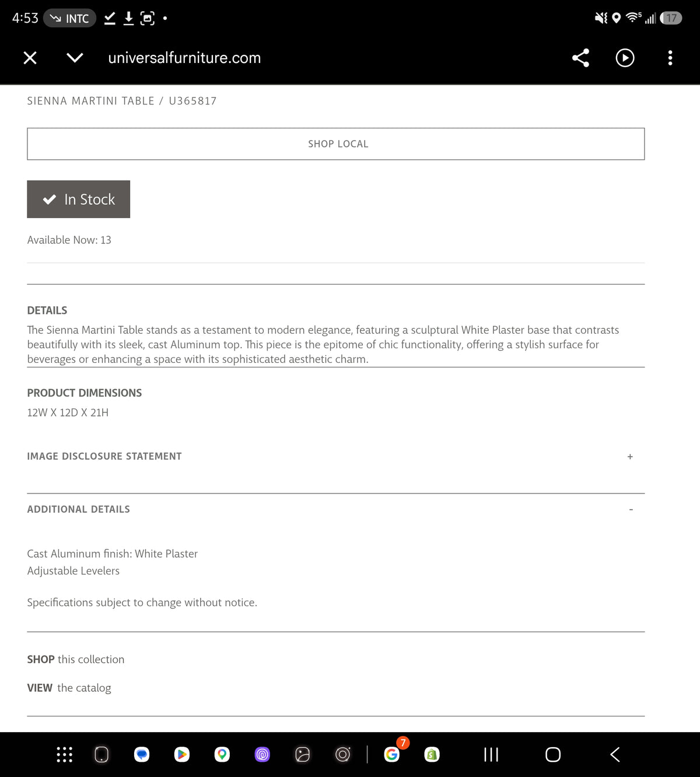This screenshot has width=700, height=777.
Task: Open the Camera app in taskbar
Action: tap(343, 754)
